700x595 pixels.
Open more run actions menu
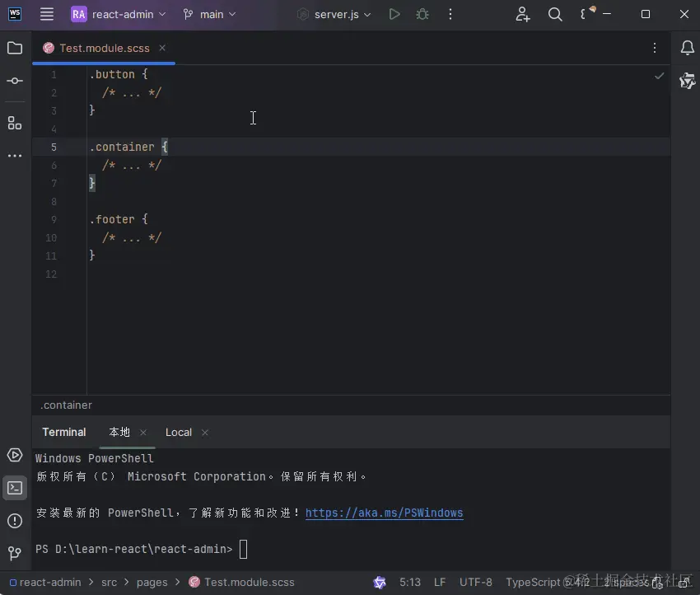click(450, 14)
